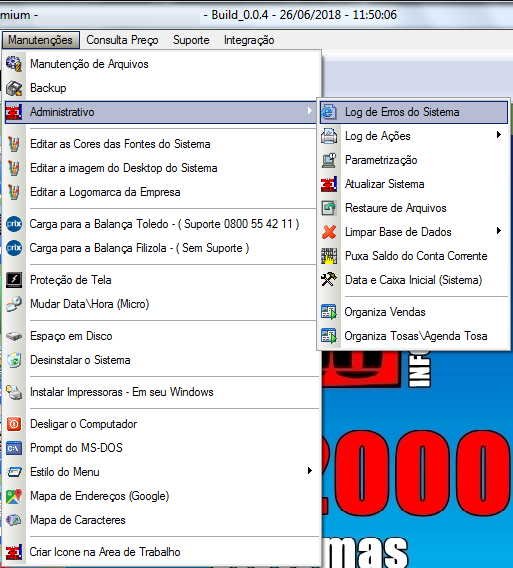Viewport: 513px width, 568px height.
Task: Click the hammer tools icon for Data e Caixa Inicial
Action: [329, 280]
